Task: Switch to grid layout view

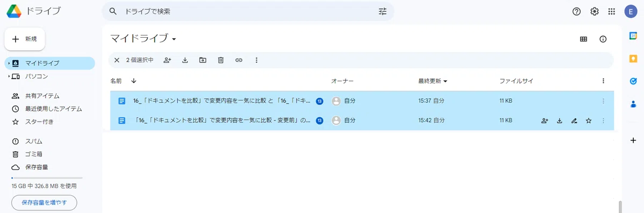Action: [583, 39]
